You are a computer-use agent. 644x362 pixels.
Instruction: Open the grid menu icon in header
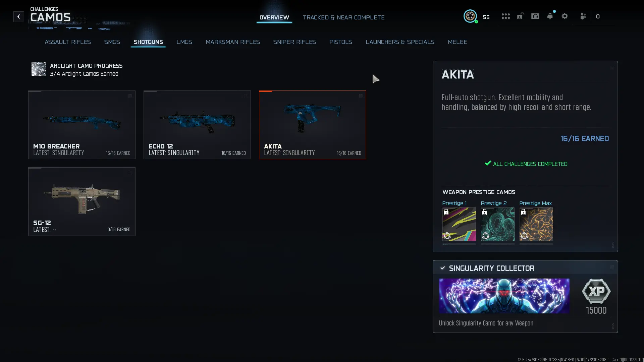505,16
